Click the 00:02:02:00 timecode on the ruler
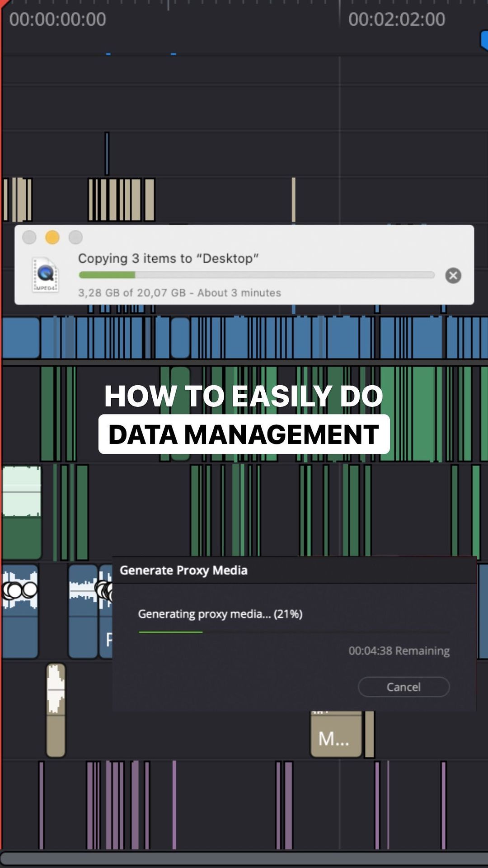The image size is (488, 868). [396, 19]
